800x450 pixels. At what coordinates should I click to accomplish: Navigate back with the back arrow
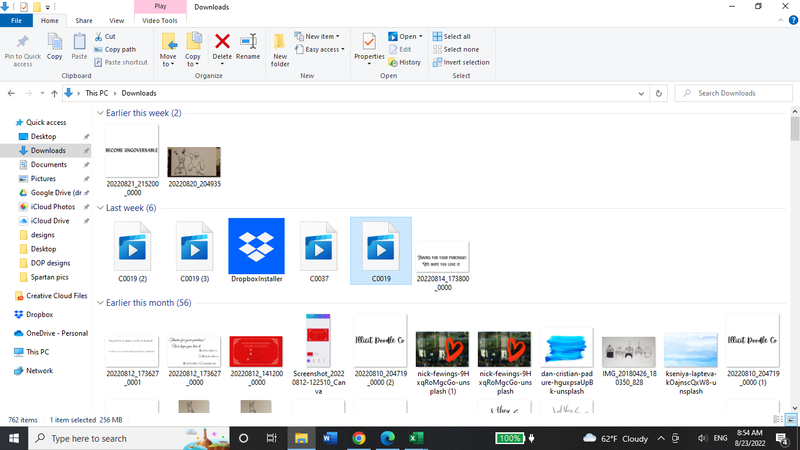(x=11, y=93)
